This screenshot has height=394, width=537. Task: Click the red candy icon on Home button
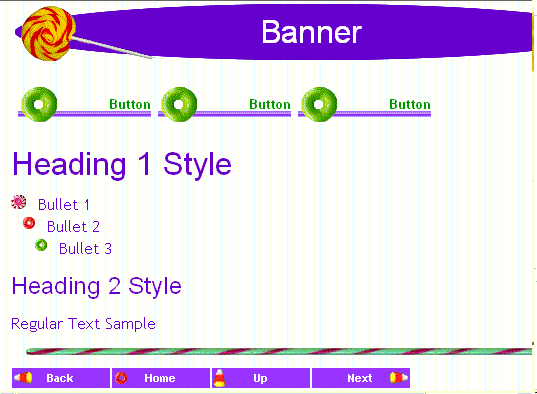tap(121, 378)
